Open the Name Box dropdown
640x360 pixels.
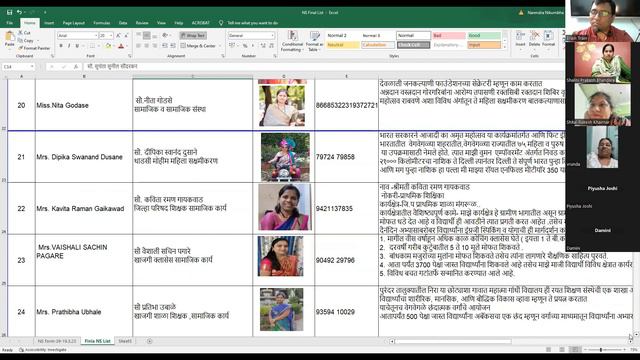pos(32,67)
